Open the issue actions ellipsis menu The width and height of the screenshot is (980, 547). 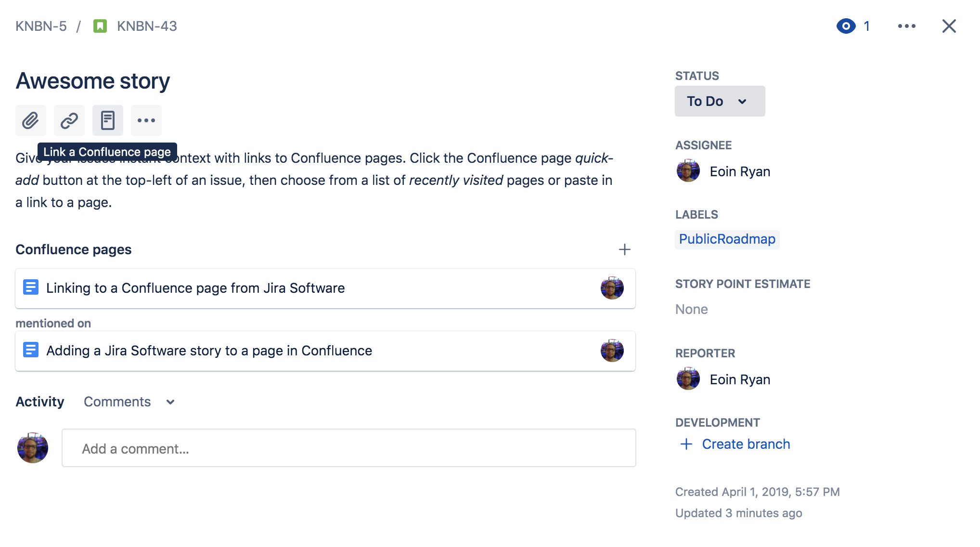[x=907, y=26]
